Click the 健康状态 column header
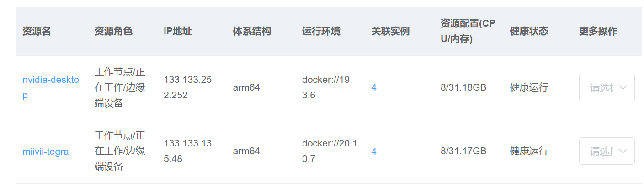Image resolution: width=644 pixels, height=195 pixels. point(528,32)
